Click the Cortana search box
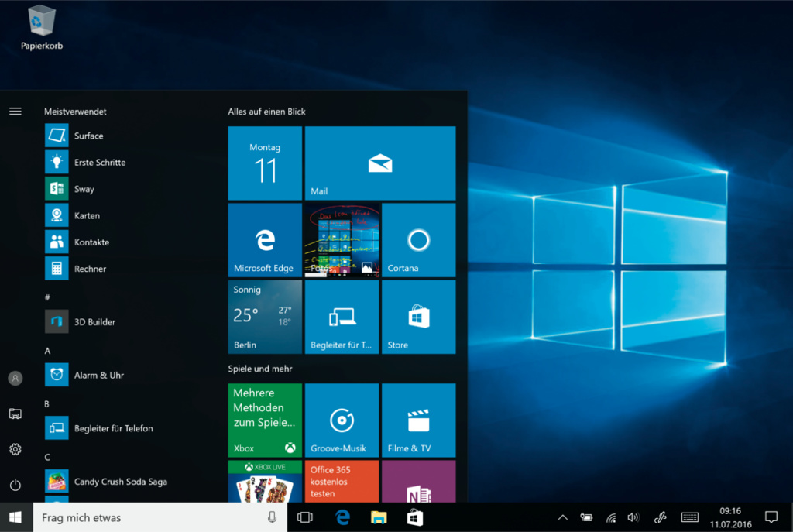Screen dimensions: 793x532 [x=147, y=517]
